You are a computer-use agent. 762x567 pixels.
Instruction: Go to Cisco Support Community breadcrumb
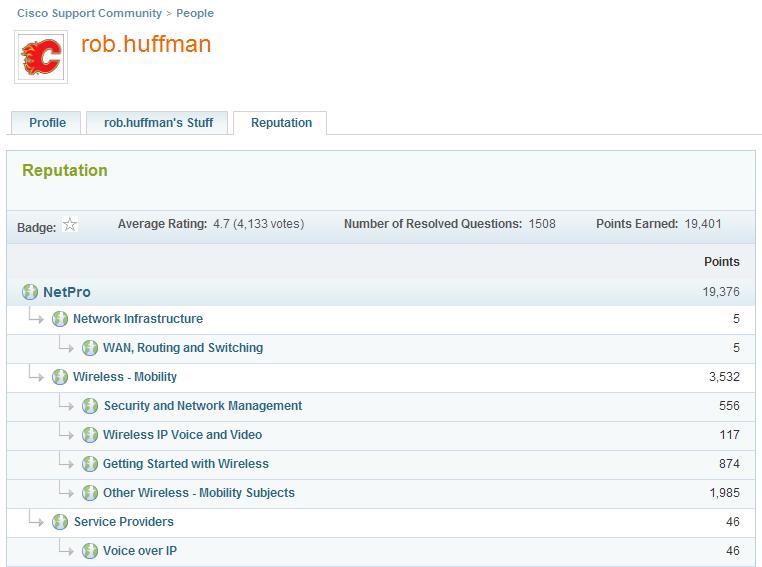coord(89,13)
